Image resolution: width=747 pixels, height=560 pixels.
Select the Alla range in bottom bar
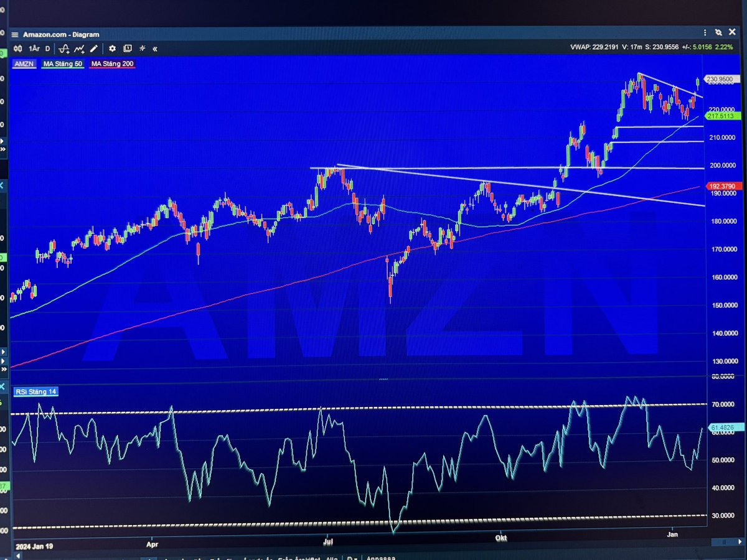point(331,558)
